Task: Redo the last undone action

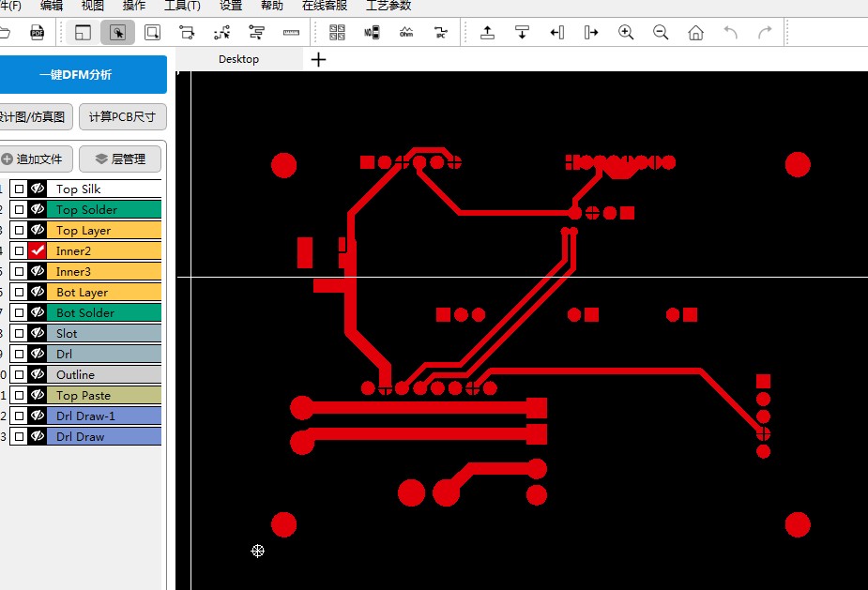Action: 765,33
